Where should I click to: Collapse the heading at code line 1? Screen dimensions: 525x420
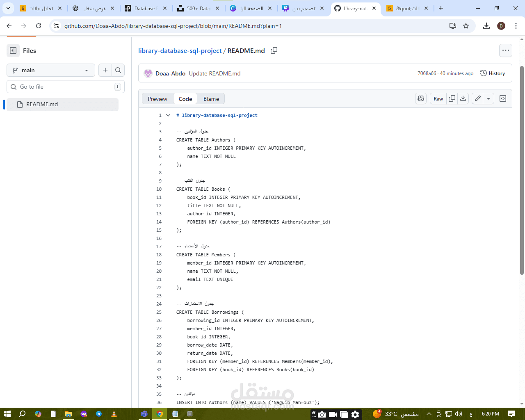(x=168, y=115)
